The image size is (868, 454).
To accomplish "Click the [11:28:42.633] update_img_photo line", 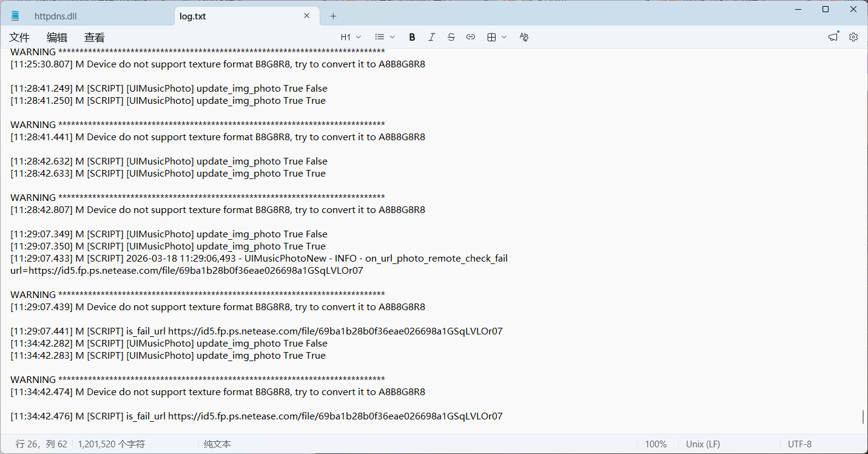I will coord(168,174).
